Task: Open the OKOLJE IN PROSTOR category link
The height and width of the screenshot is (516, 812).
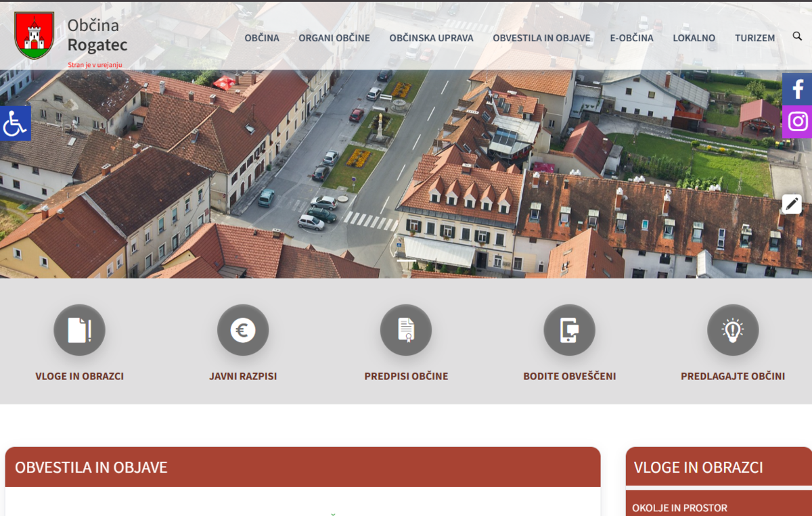Action: click(x=679, y=508)
